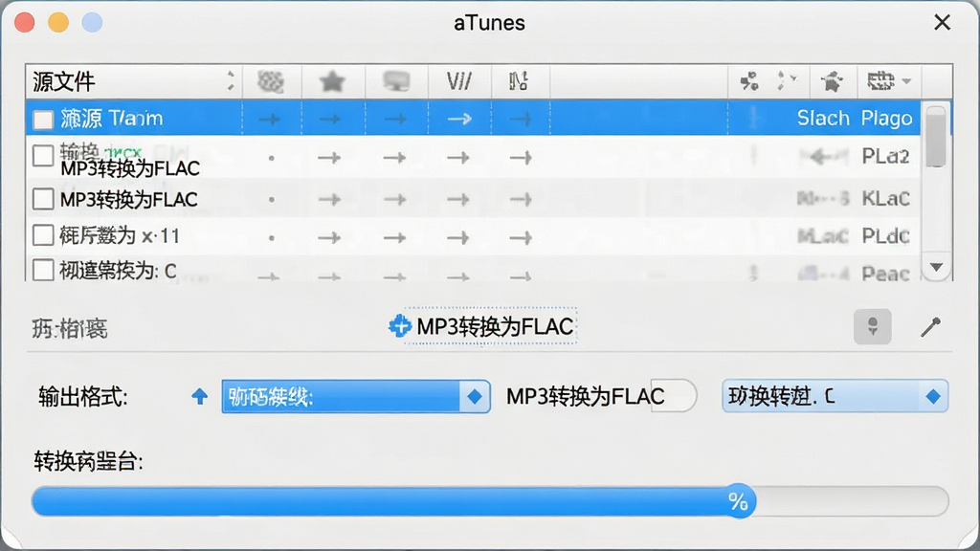Click the white arrow in the selected row
The width and height of the screenshot is (980, 551).
(x=459, y=119)
